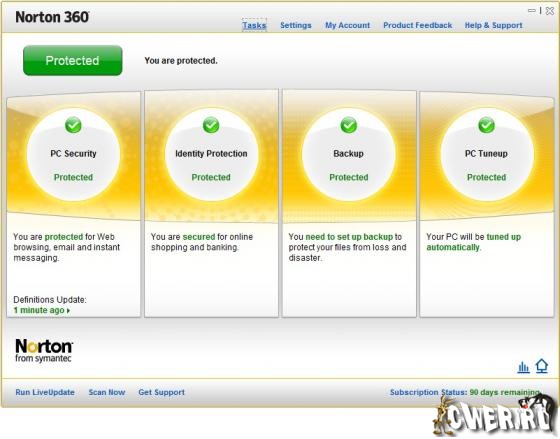Click the Norton from symantec logo
The image size is (560, 439).
click(44, 351)
